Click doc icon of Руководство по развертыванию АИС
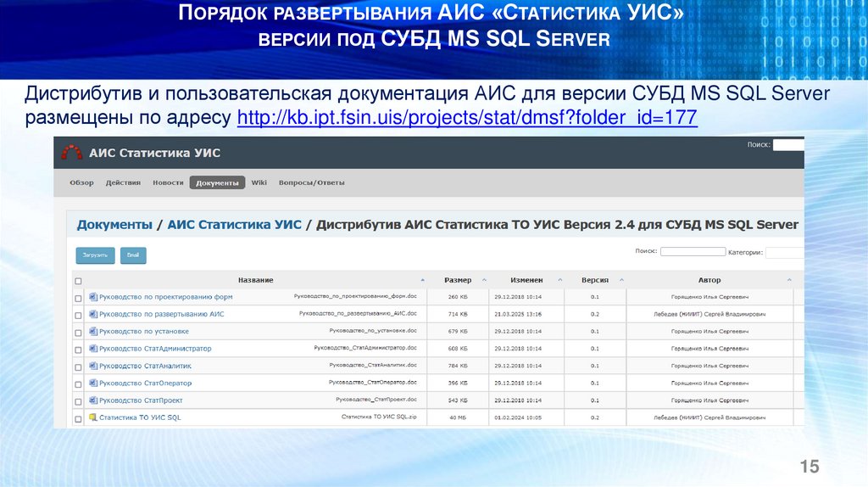This screenshot has height=487, width=868. 93,314
